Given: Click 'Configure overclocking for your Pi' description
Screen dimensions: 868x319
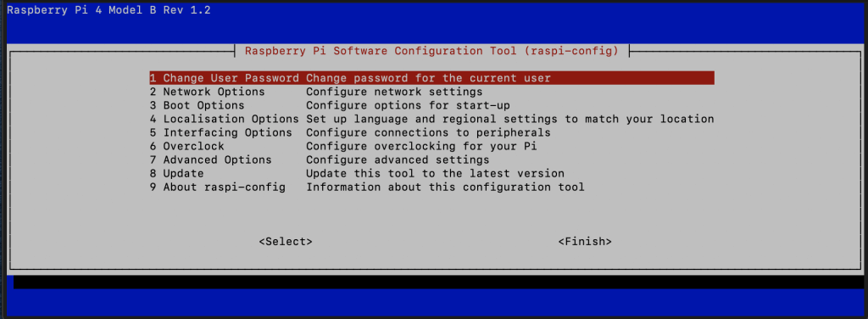Looking at the screenshot, I should (x=421, y=146).
